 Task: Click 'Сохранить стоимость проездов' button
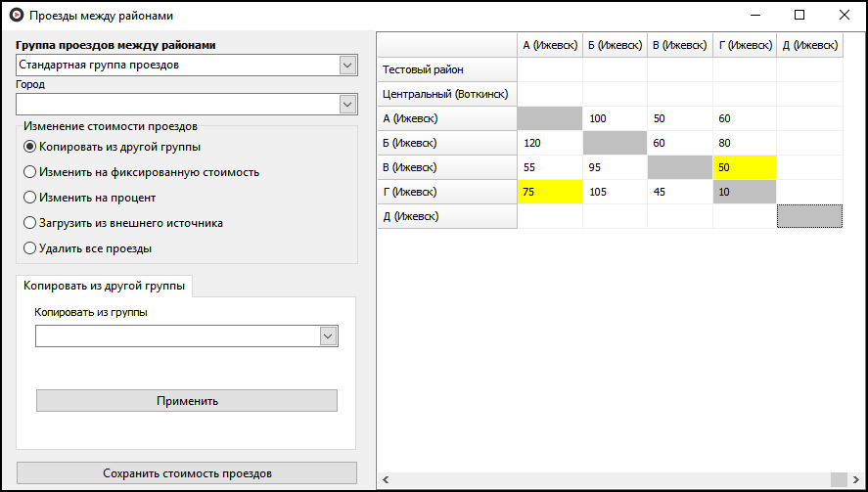[187, 473]
